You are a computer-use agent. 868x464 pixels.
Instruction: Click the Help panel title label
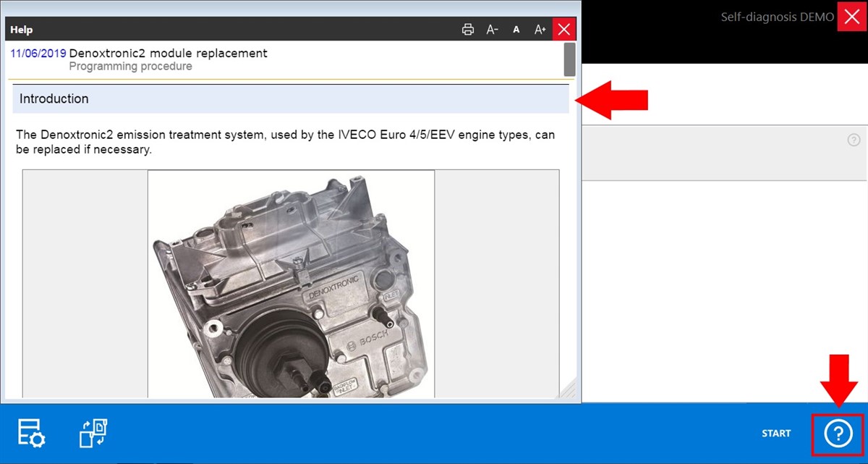coord(21,30)
